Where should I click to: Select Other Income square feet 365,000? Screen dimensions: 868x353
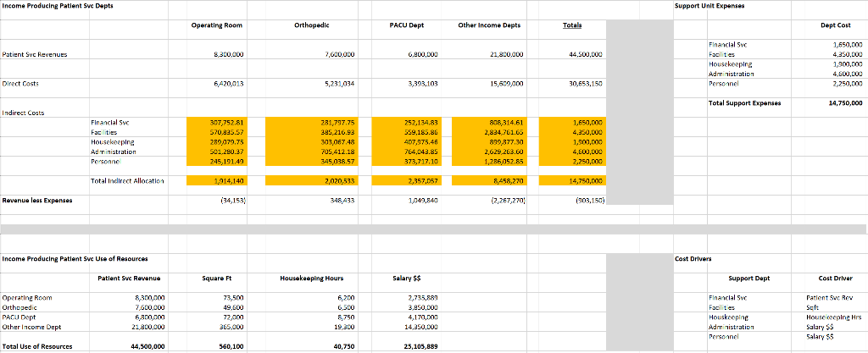[232, 327]
